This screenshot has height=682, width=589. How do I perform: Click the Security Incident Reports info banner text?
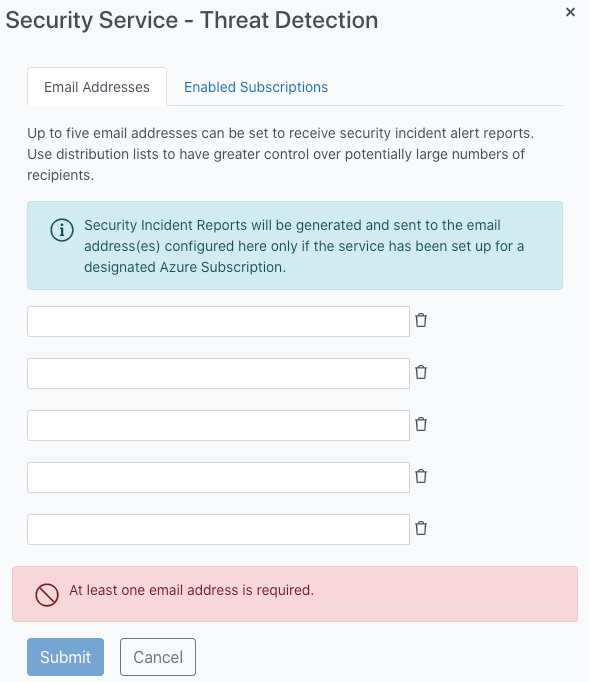(304, 246)
